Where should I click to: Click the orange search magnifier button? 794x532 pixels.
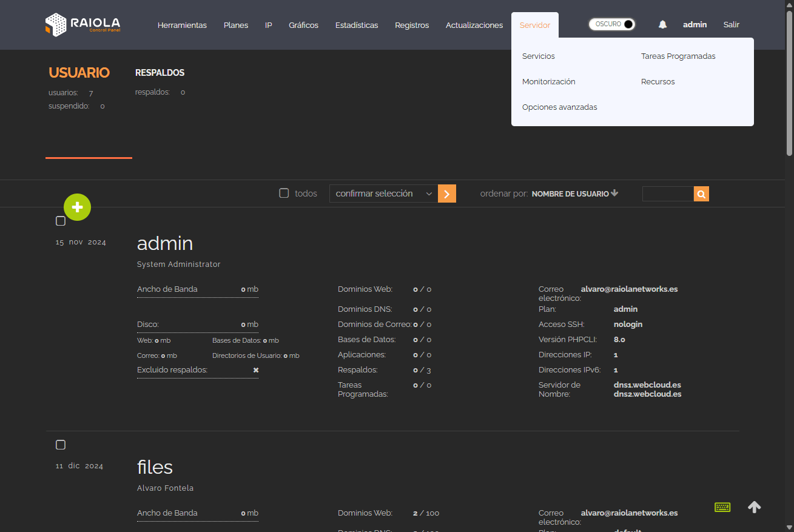click(701, 194)
